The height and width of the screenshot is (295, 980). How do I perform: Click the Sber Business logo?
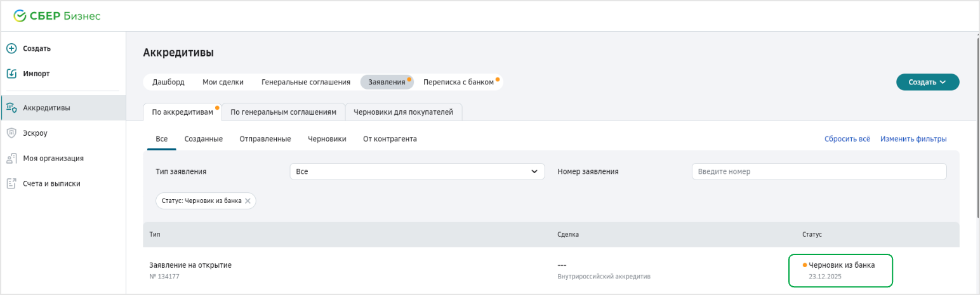(57, 16)
